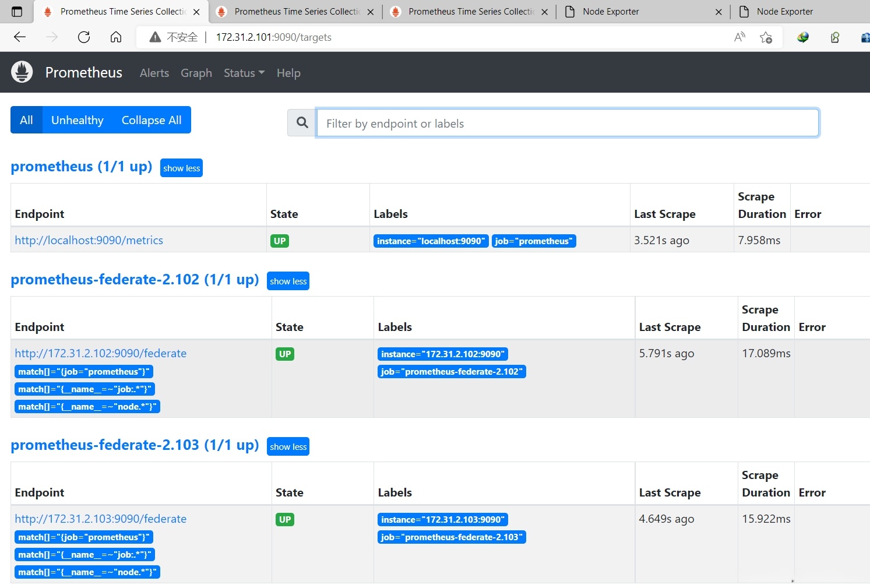Click the "17.089ms" scrape duration value

pyautogui.click(x=766, y=353)
